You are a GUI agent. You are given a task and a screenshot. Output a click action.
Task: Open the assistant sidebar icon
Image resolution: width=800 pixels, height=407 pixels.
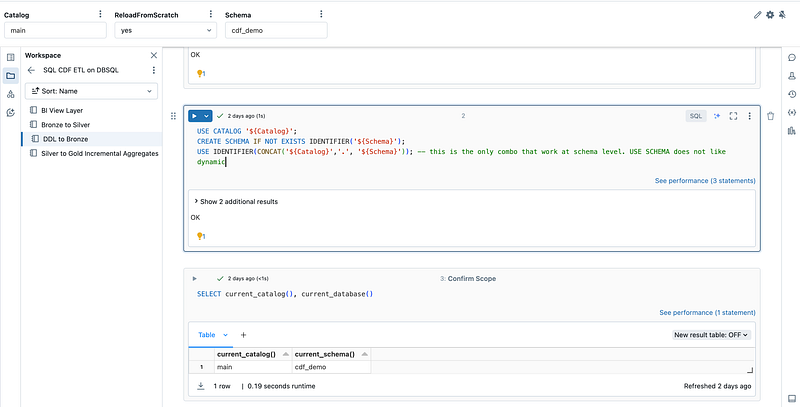[x=11, y=113]
